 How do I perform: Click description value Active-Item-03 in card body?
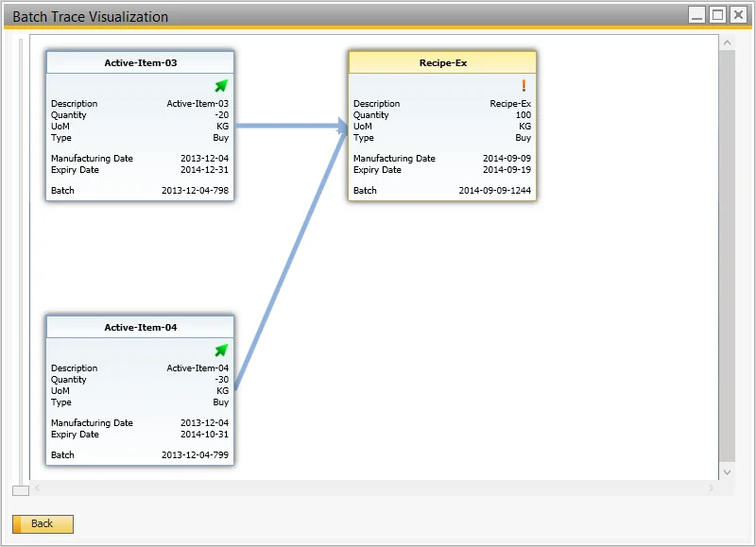(x=198, y=104)
